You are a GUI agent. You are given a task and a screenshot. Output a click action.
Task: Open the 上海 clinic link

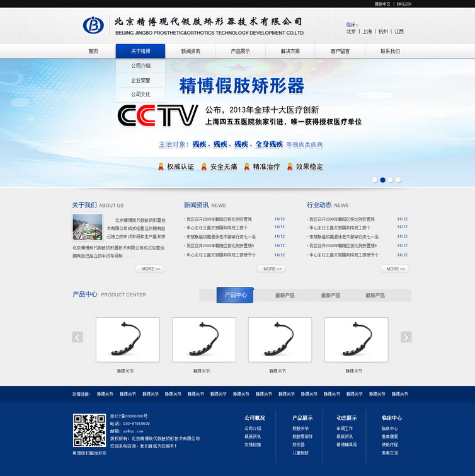point(367,32)
